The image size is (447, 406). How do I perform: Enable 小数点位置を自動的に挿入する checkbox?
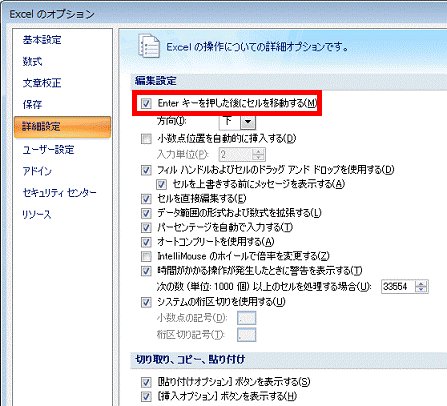pyautogui.click(x=146, y=139)
